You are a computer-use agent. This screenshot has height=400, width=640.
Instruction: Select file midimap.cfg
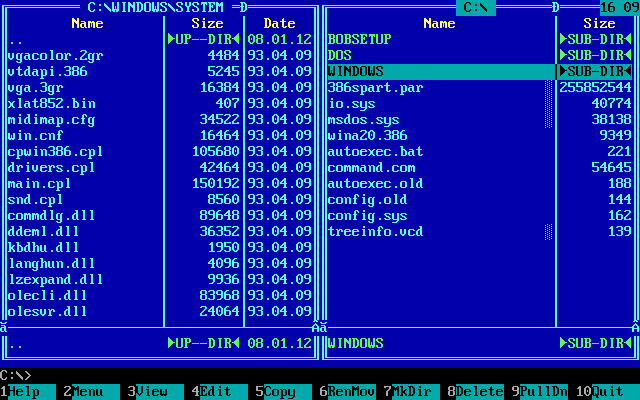click(x=160, y=120)
